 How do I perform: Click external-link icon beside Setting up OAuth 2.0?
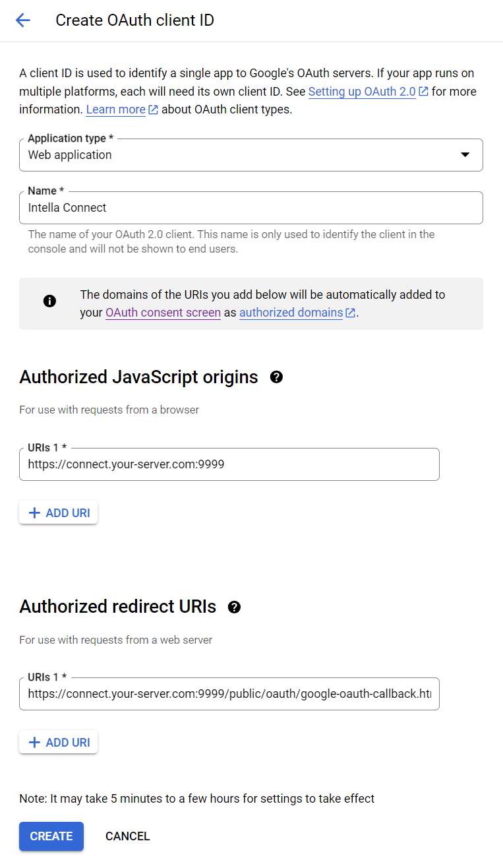click(424, 92)
